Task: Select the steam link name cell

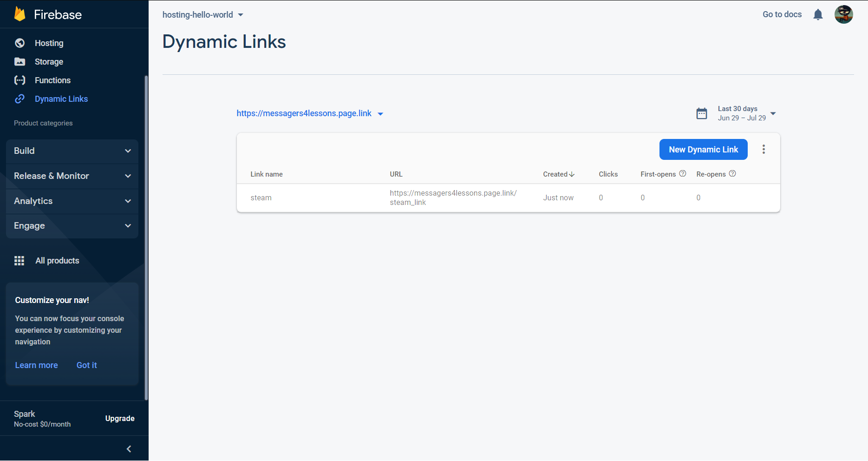Action: (261, 198)
